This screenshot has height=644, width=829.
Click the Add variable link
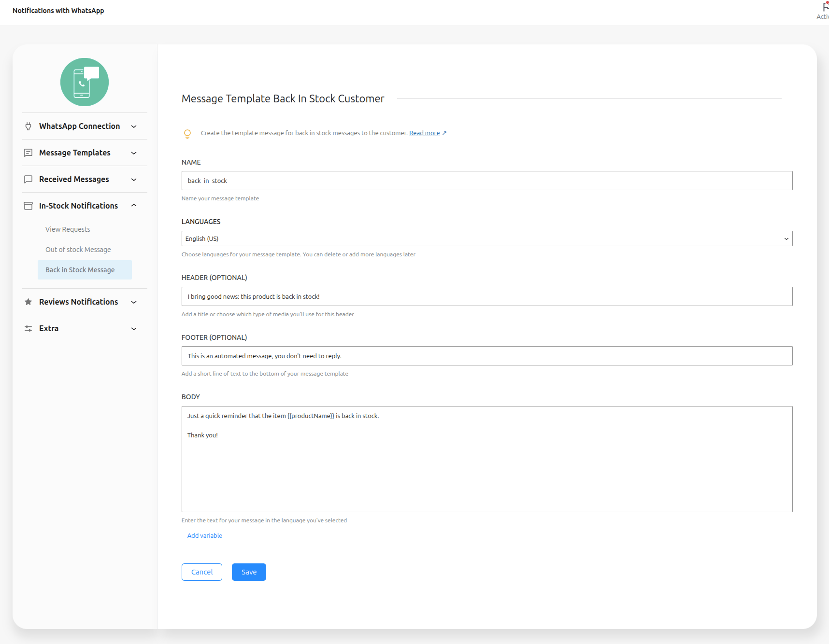pos(205,535)
